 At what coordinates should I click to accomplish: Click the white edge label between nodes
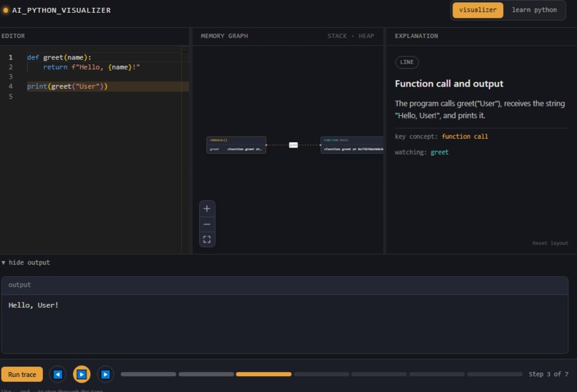pos(294,145)
